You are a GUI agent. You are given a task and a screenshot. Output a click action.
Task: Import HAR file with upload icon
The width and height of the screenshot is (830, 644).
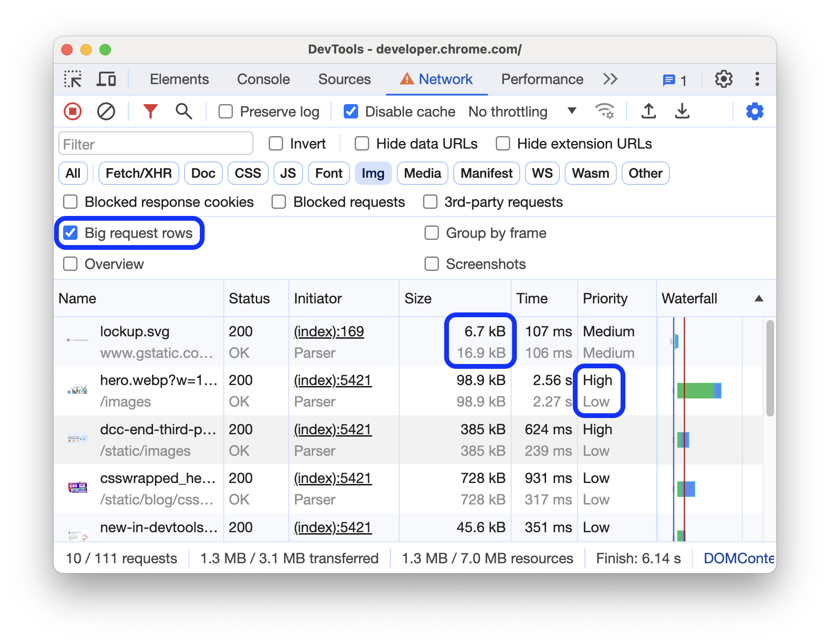point(648,112)
